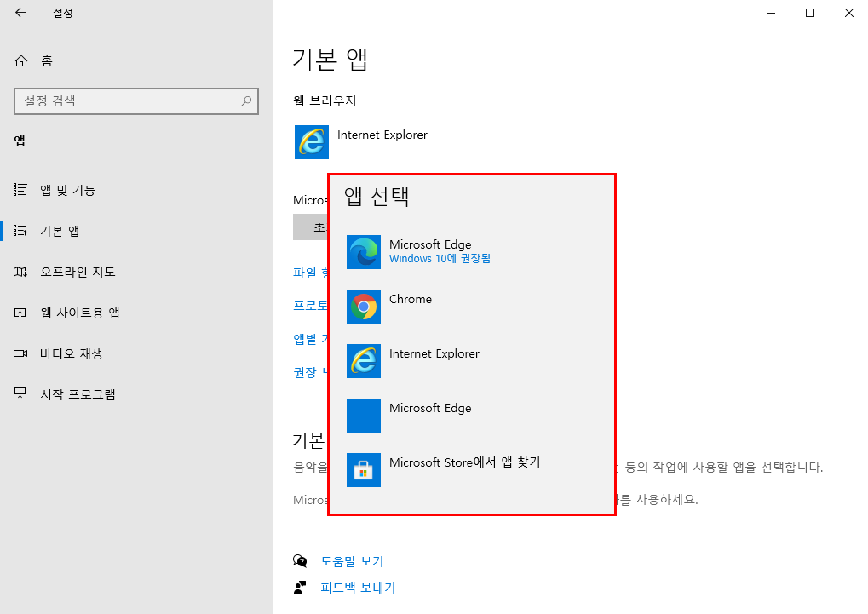Image resolution: width=868 pixels, height=614 pixels.
Task: Click the feedback person icon
Action: (300, 588)
